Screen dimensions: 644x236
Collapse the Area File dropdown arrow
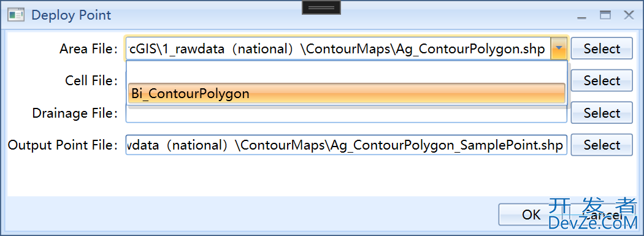pyautogui.click(x=558, y=49)
